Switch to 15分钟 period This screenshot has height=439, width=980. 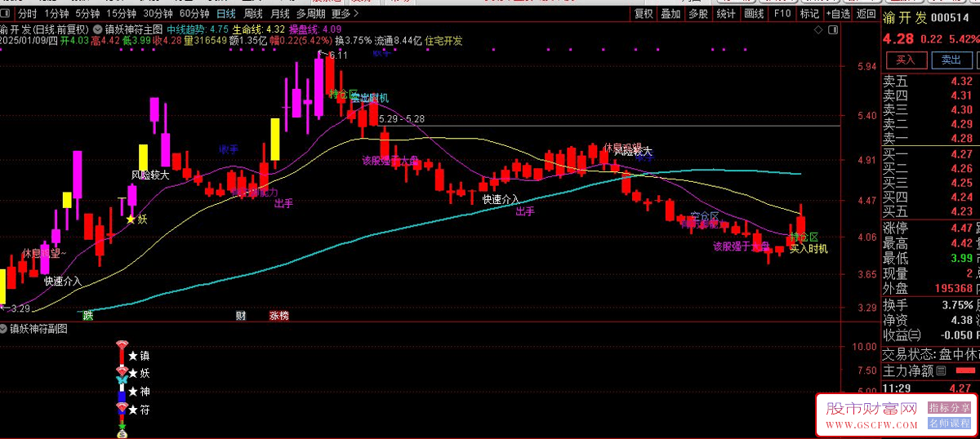coord(121,14)
